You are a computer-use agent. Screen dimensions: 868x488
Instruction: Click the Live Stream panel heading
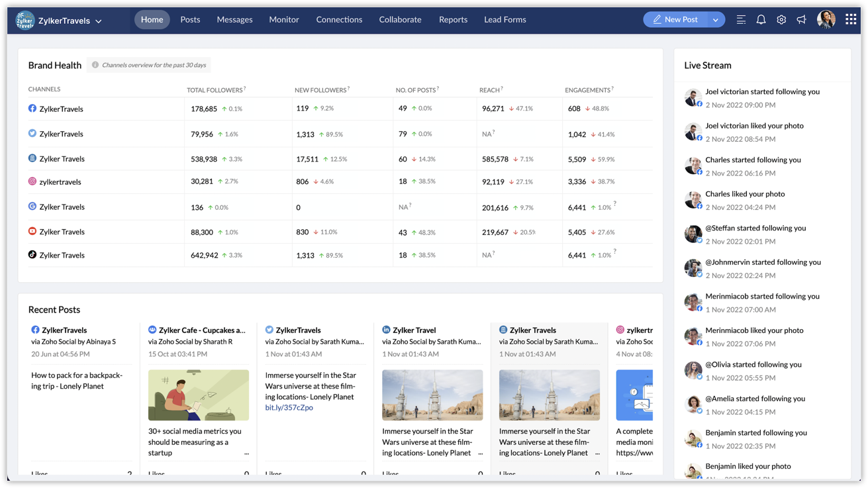click(708, 66)
